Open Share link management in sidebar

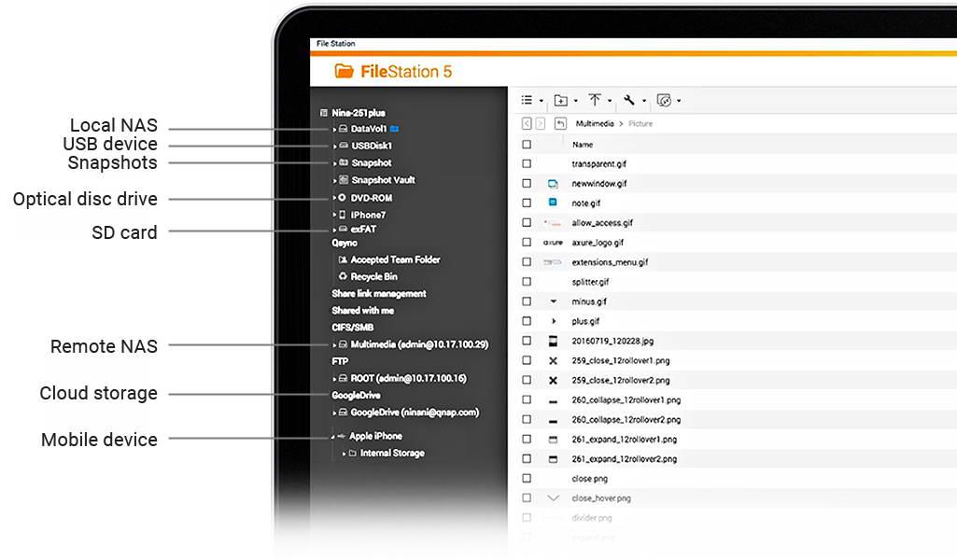point(379,293)
